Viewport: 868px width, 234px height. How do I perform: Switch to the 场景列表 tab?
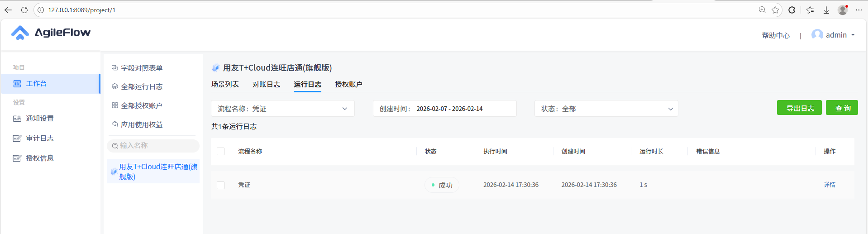tap(225, 85)
